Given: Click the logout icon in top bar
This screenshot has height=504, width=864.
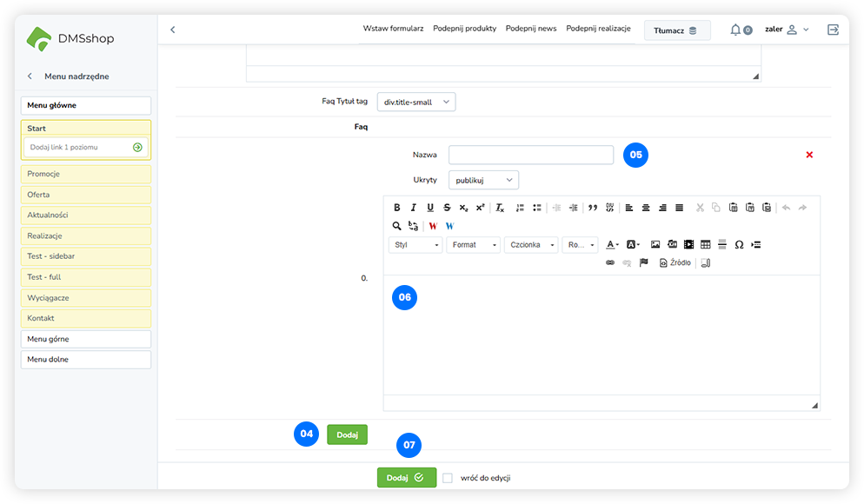Looking at the screenshot, I should point(834,30).
